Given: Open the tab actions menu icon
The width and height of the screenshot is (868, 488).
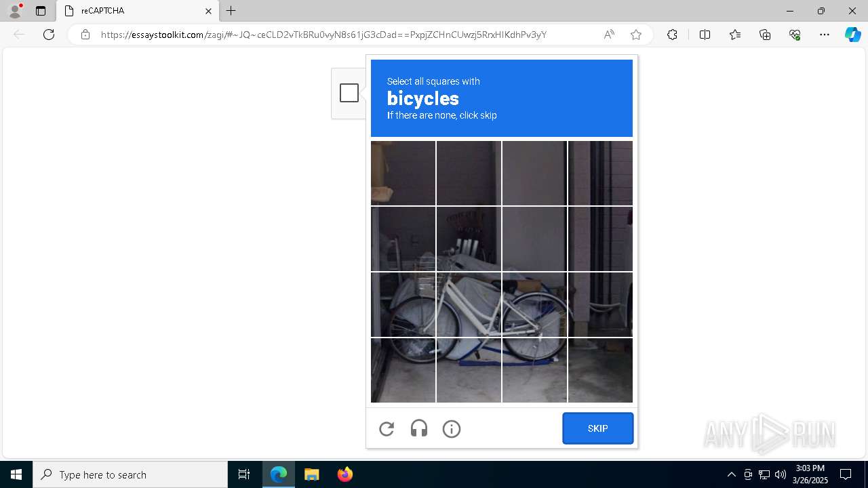Looking at the screenshot, I should [41, 11].
